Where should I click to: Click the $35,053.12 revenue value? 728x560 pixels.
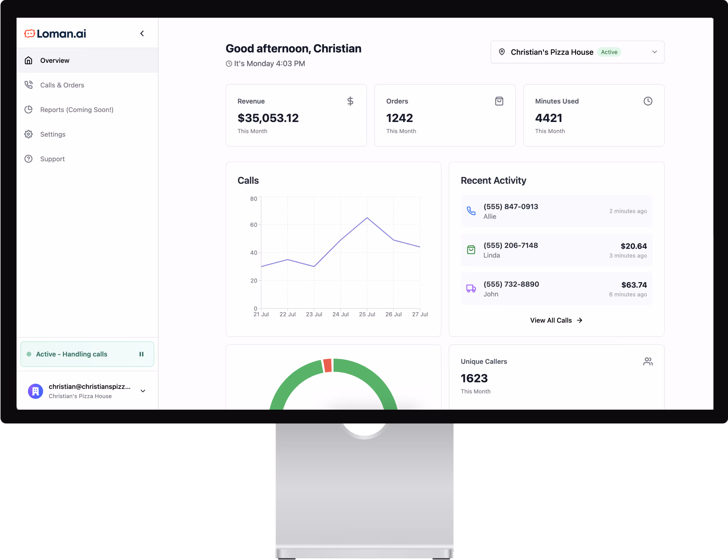tap(268, 118)
